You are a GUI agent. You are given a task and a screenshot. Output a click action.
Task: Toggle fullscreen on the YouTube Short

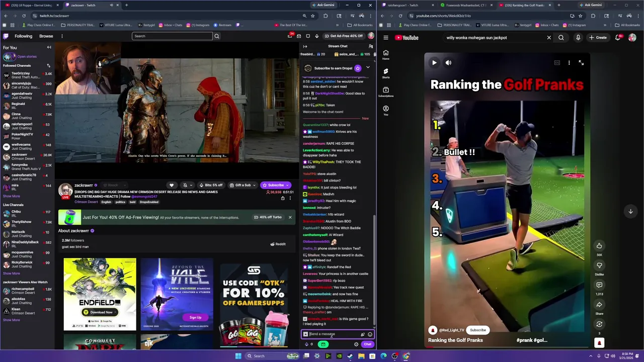(581, 63)
